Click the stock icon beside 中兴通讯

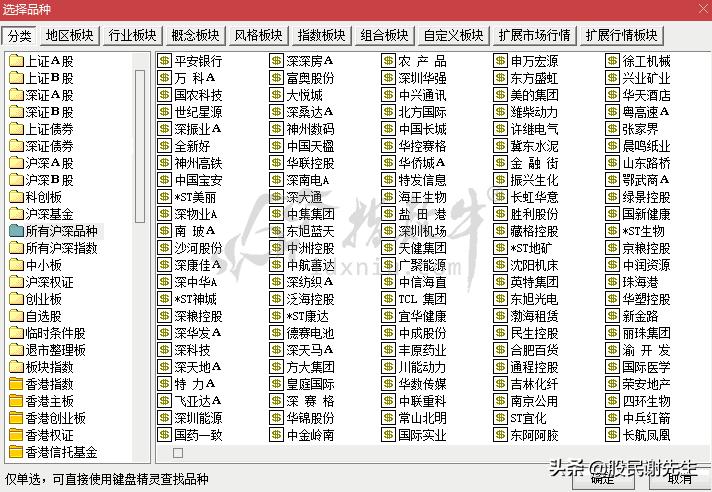[x=388, y=95]
